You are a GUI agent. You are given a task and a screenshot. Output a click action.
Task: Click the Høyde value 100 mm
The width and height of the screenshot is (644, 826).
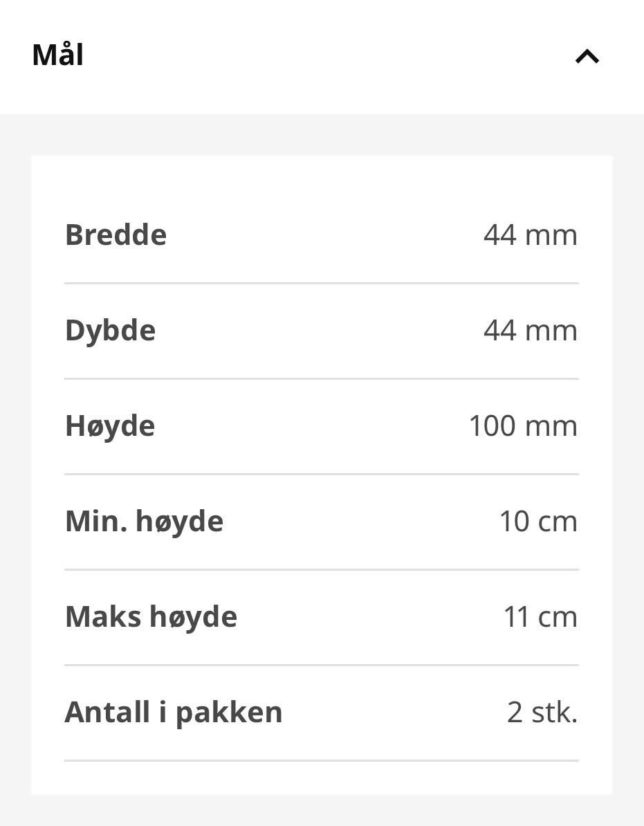pos(523,425)
